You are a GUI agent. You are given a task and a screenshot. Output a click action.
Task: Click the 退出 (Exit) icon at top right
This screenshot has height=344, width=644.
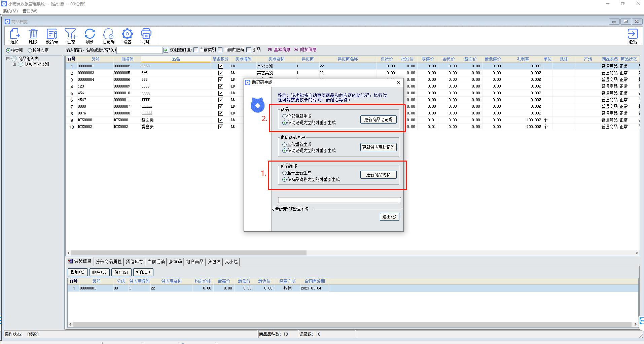(x=633, y=36)
